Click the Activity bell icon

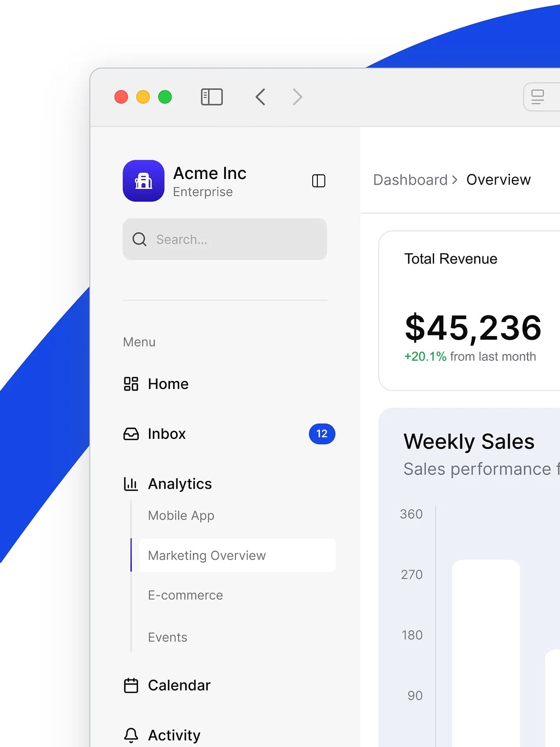pyautogui.click(x=131, y=735)
